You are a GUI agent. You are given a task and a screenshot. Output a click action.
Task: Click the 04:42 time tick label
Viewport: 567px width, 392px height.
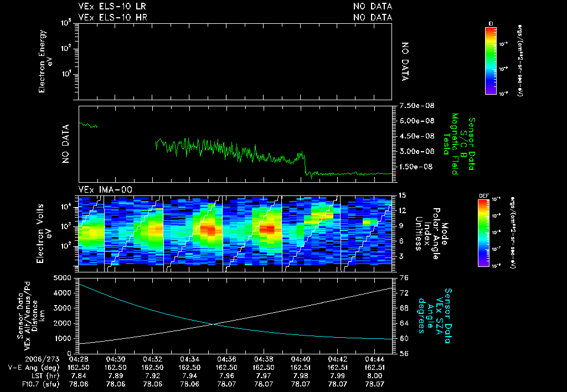coord(338,359)
